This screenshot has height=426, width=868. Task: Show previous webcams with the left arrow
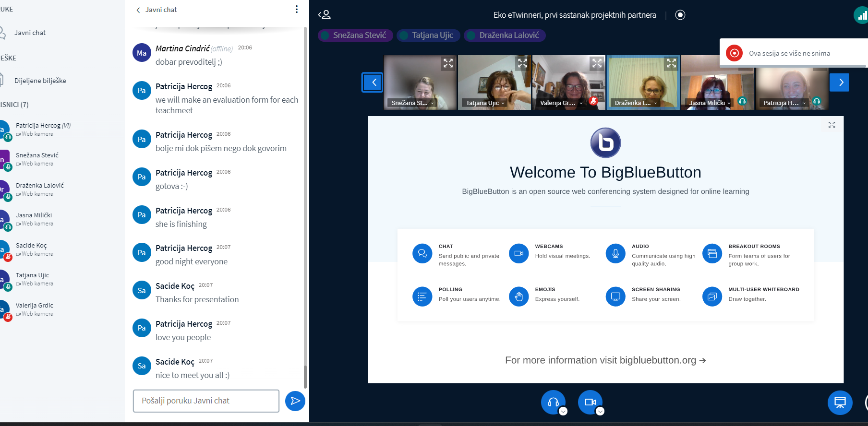tap(372, 83)
